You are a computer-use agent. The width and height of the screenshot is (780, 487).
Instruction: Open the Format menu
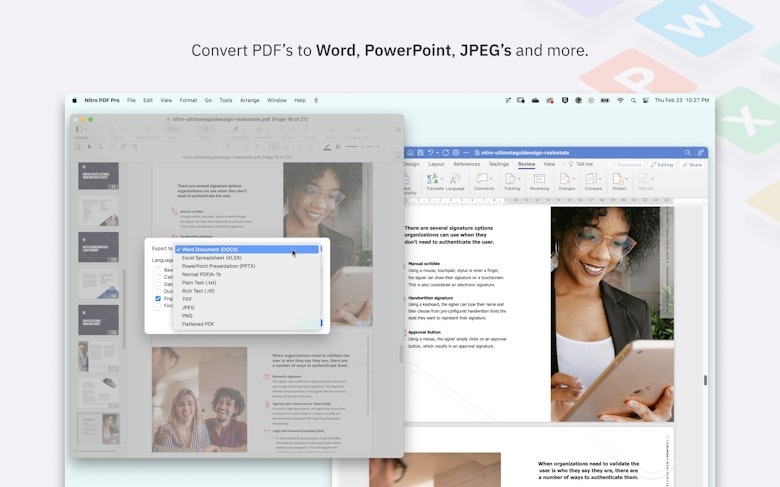[188, 100]
